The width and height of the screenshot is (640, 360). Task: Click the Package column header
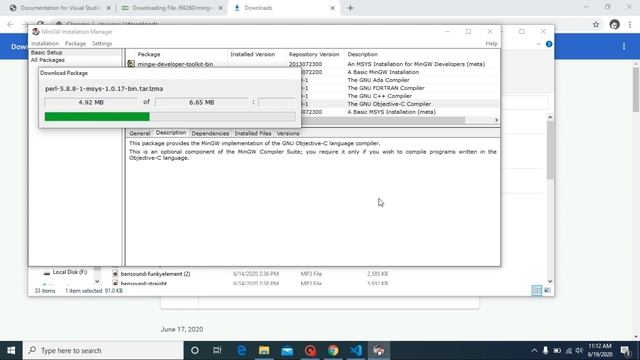149,54
